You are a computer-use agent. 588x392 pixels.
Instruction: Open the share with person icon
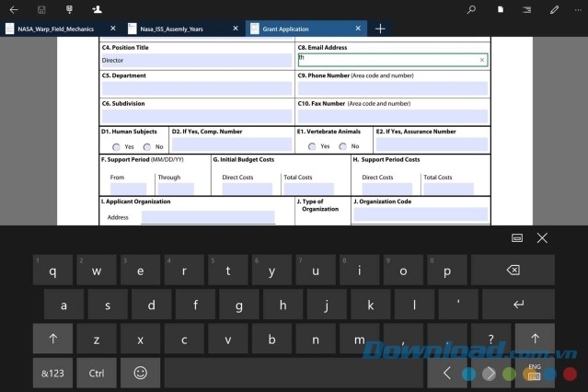(97, 10)
